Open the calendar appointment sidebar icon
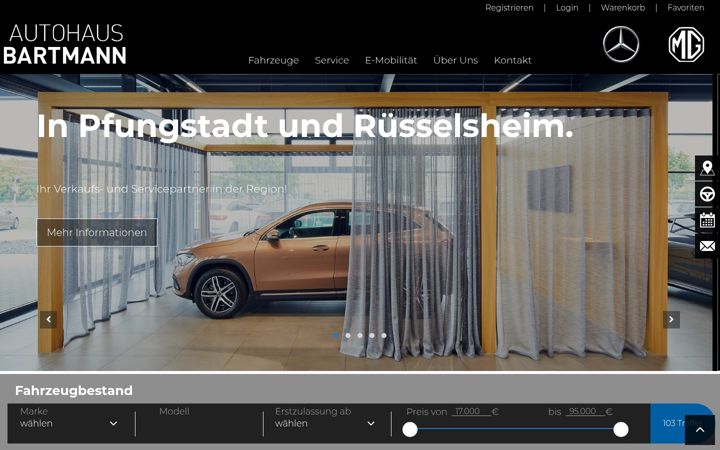The image size is (720, 450). (707, 220)
